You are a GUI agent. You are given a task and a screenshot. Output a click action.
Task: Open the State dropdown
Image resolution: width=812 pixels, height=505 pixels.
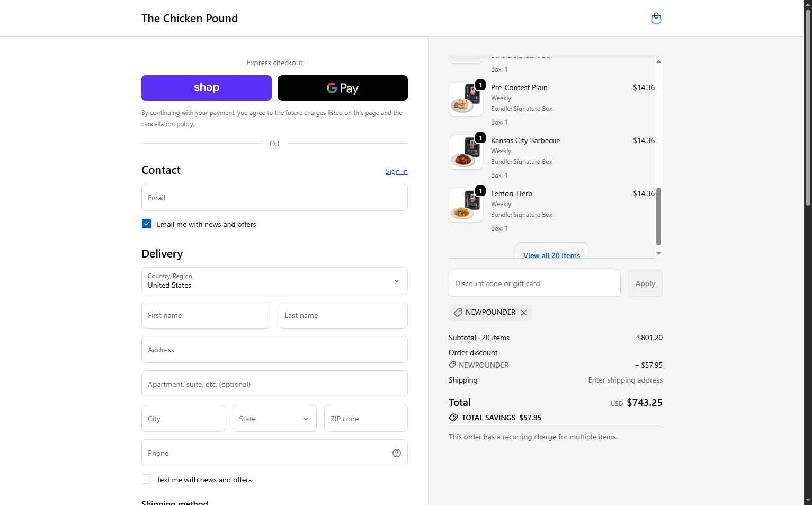click(274, 419)
